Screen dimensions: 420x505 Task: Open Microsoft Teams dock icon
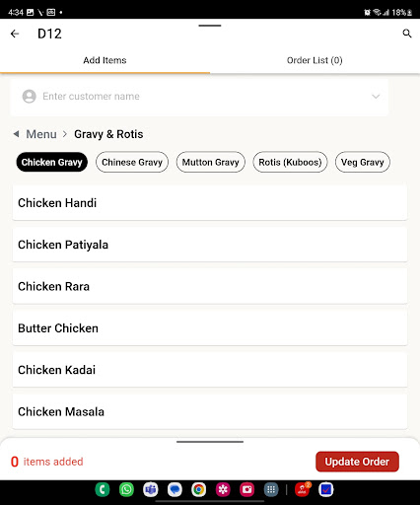(x=151, y=489)
